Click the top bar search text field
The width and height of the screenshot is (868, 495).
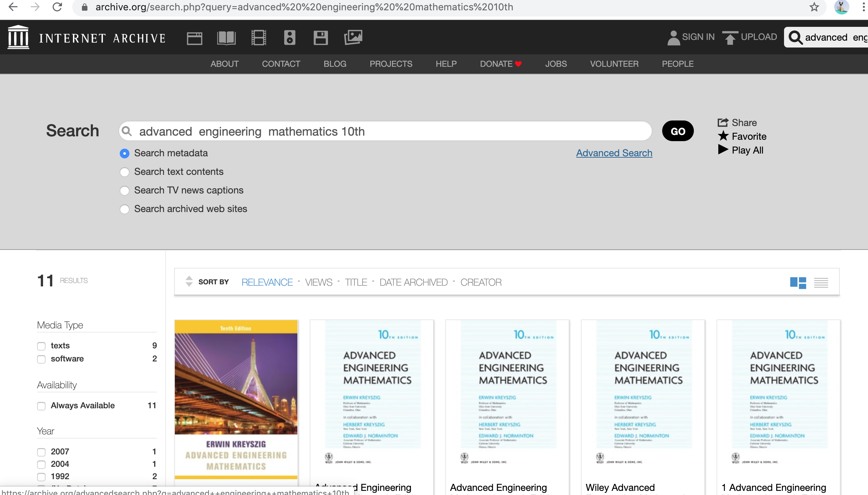coord(836,37)
